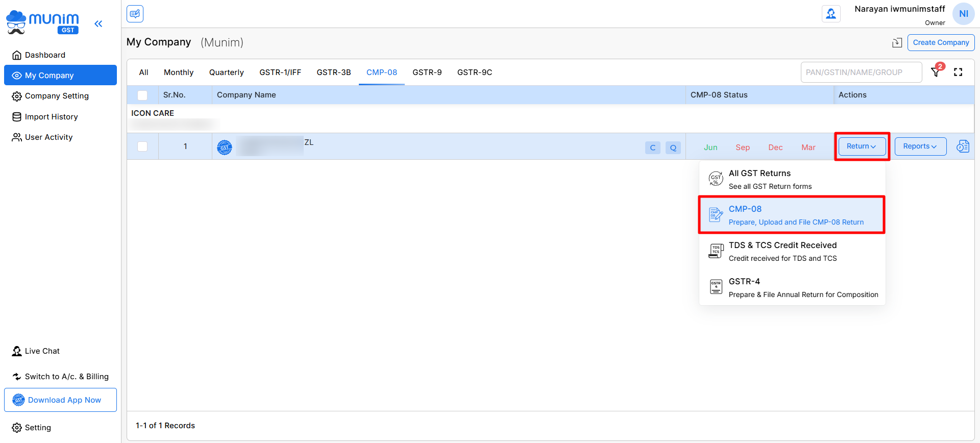
Task: Expand the Reports dropdown
Action: [x=920, y=146]
